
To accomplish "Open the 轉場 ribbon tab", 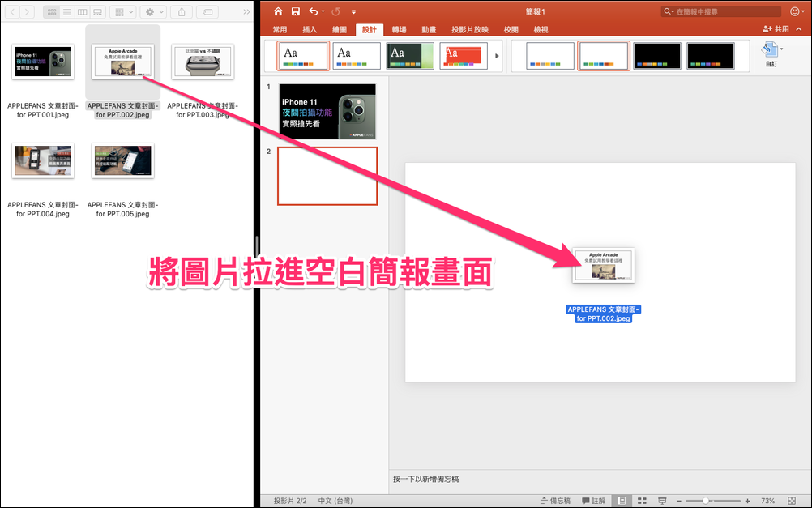I will coord(399,29).
